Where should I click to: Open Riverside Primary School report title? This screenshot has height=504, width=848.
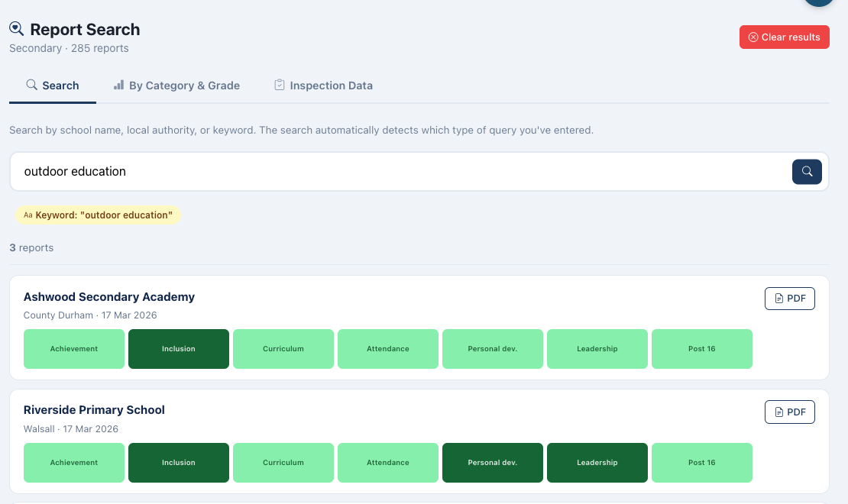[94, 410]
